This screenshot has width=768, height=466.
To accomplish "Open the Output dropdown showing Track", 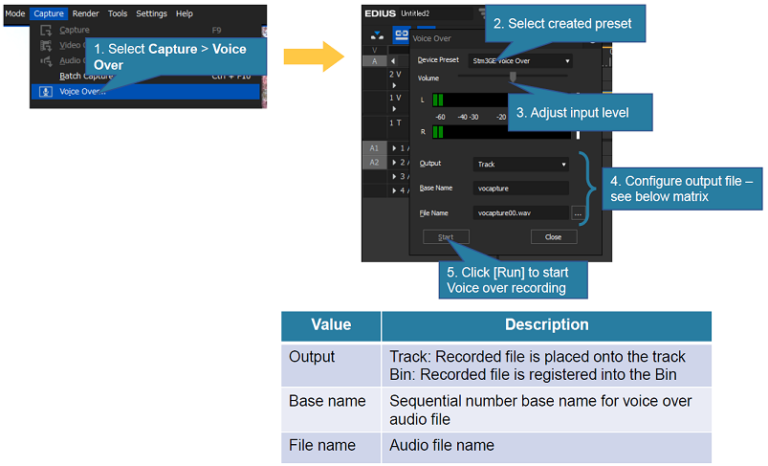I will (521, 164).
